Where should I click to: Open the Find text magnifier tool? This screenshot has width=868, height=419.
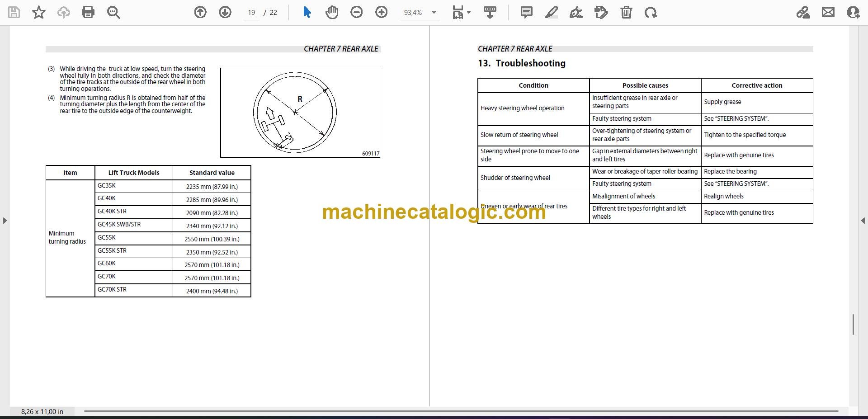point(113,12)
